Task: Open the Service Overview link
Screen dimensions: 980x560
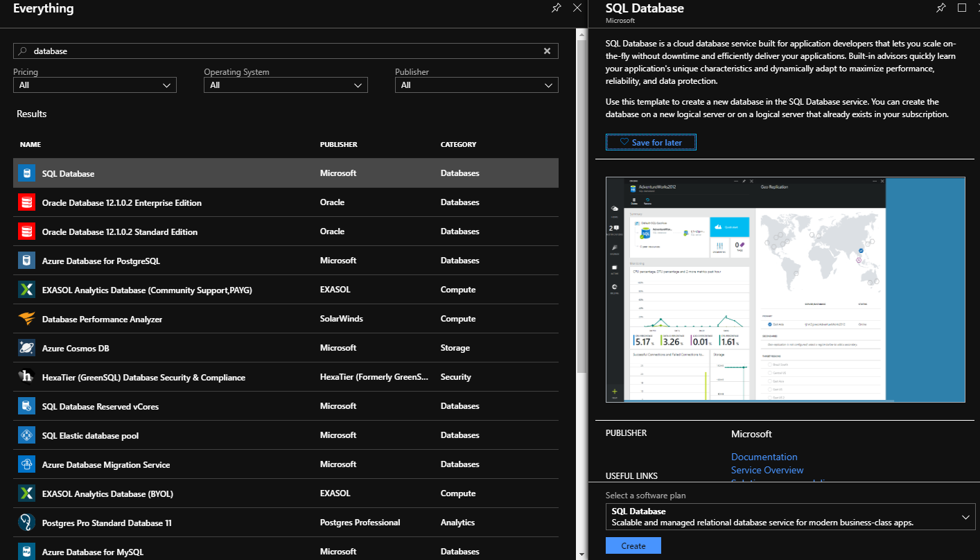Action: [x=767, y=470]
